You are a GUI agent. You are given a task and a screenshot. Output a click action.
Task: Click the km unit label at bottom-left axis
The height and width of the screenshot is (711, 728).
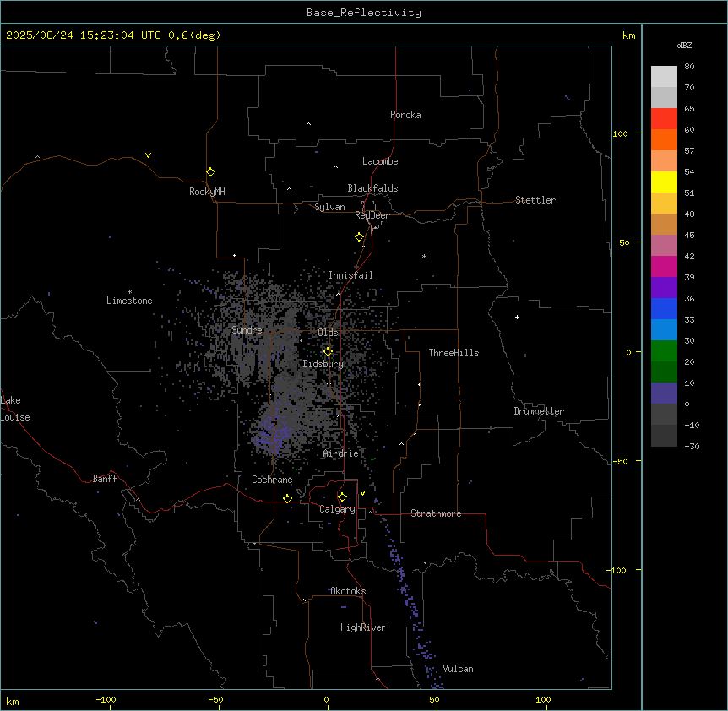(x=13, y=701)
